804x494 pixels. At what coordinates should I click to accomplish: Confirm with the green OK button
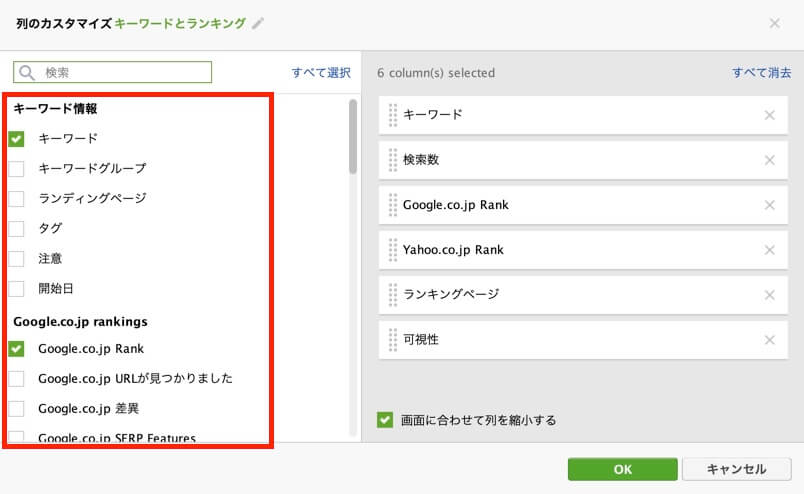(x=622, y=469)
